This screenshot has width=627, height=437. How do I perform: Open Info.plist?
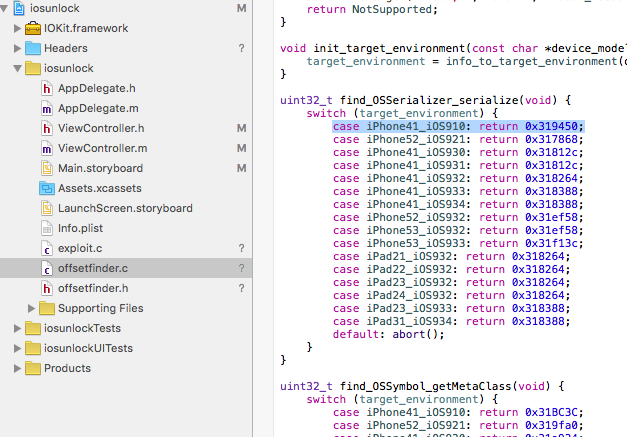coord(80,228)
